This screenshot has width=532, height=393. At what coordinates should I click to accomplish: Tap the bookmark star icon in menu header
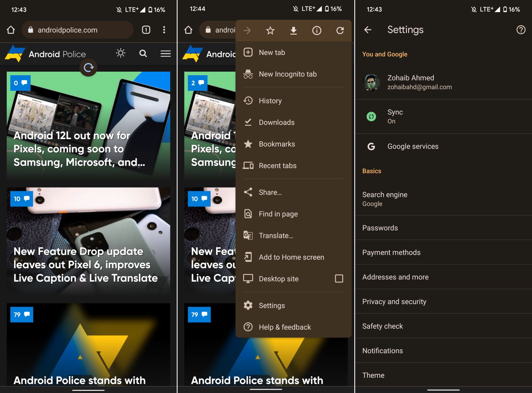coord(270,31)
